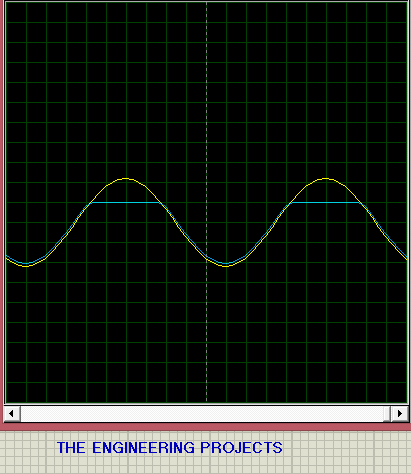Click the leftmost yellow waveform trough
The height and width of the screenshot is (474, 411).
click(26, 266)
